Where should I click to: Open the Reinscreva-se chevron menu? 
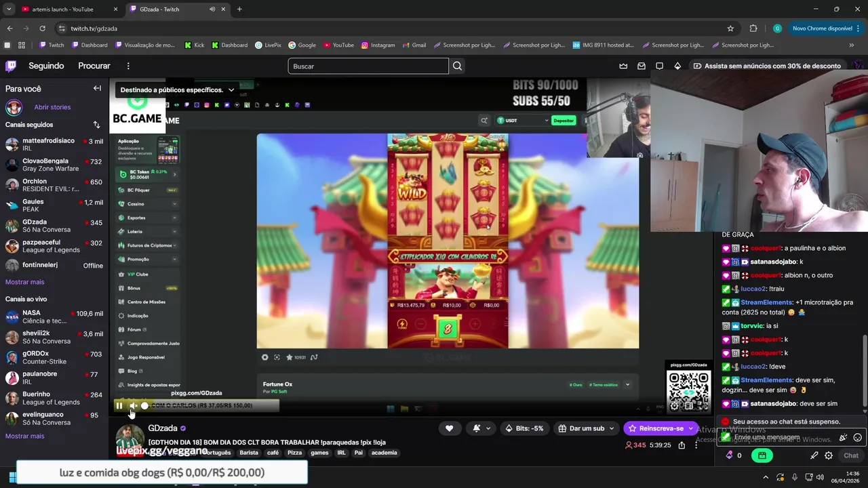[x=690, y=428]
